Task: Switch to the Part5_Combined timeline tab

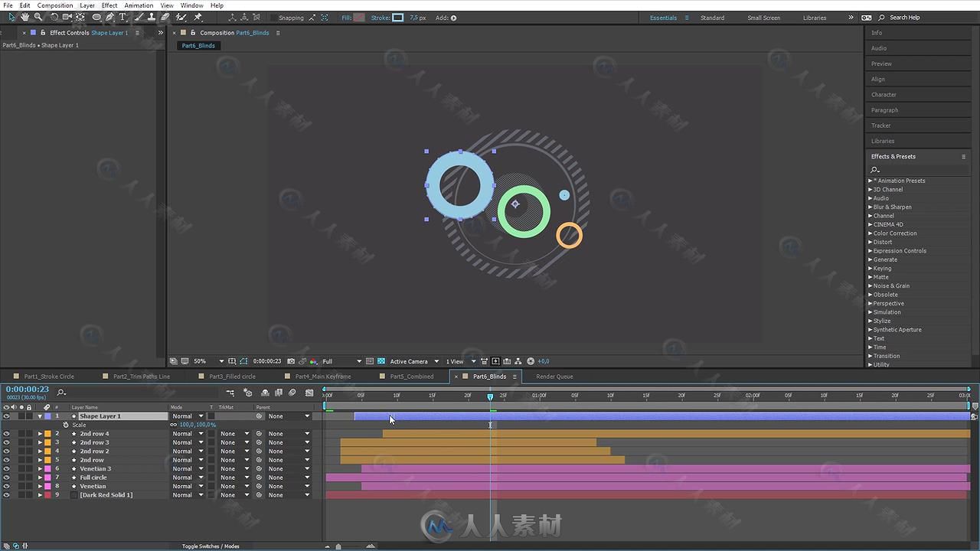Action: click(411, 377)
